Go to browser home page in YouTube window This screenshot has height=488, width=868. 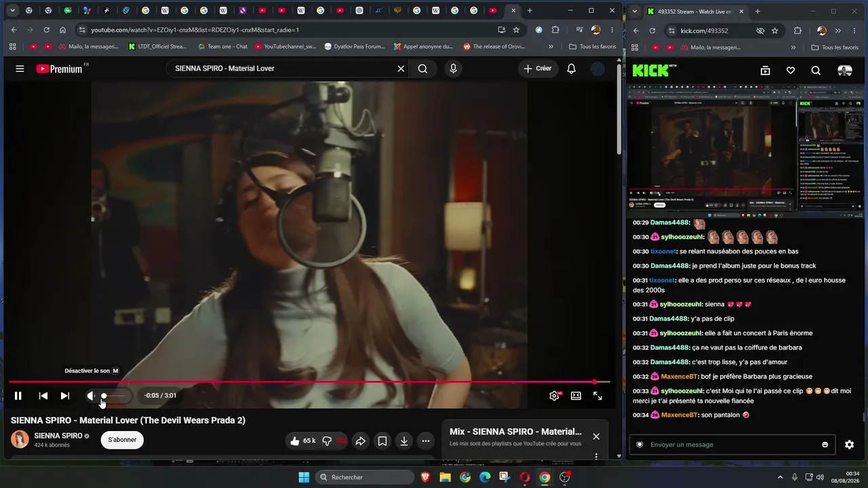click(62, 30)
